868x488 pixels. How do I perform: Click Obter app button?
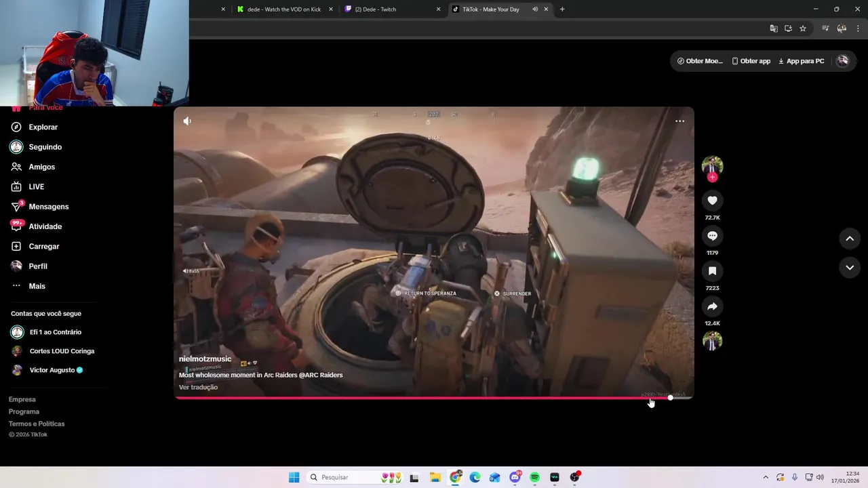pos(751,61)
